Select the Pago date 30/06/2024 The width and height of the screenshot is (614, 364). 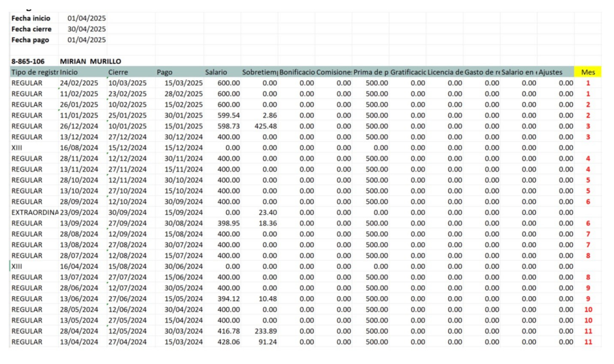coord(184,266)
